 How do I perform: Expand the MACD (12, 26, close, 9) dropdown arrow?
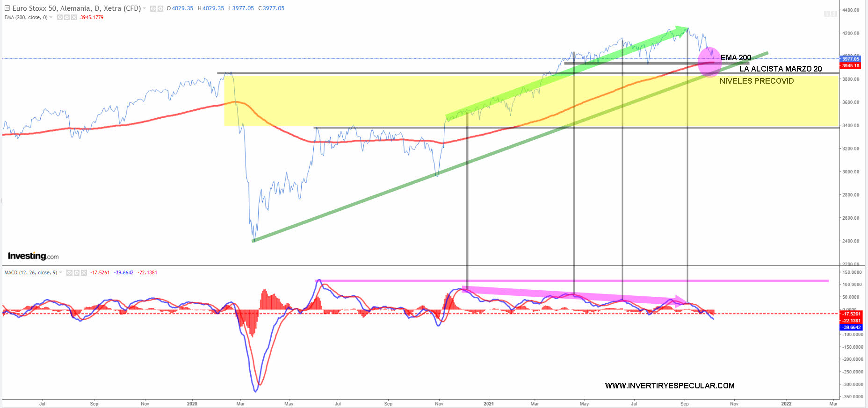[61, 272]
